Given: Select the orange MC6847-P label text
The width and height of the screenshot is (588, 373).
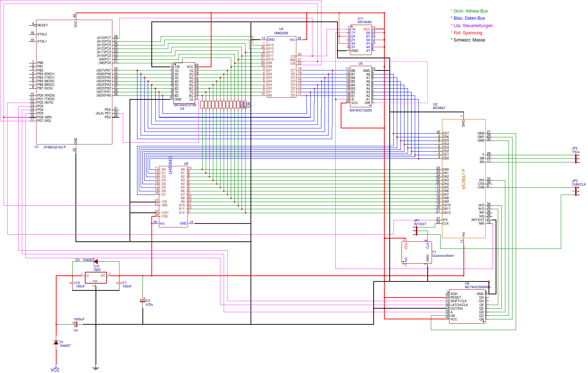Looking at the screenshot, I should point(463,179).
